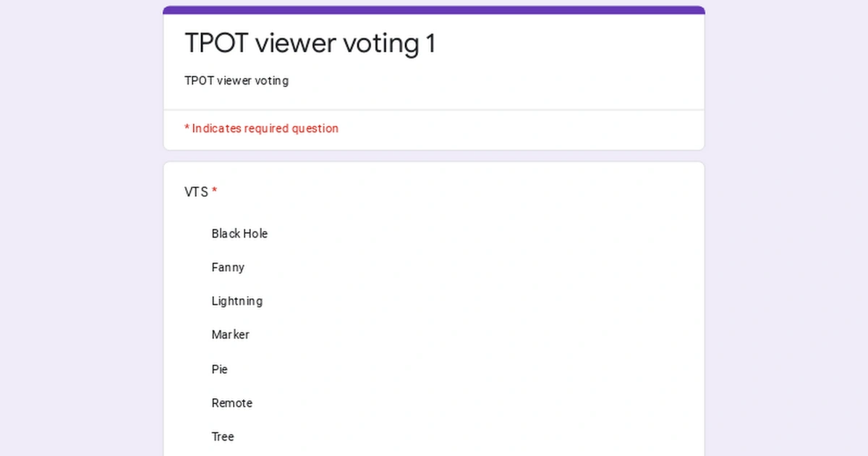Click the Marker label text
This screenshot has height=456, width=868.
(x=230, y=334)
